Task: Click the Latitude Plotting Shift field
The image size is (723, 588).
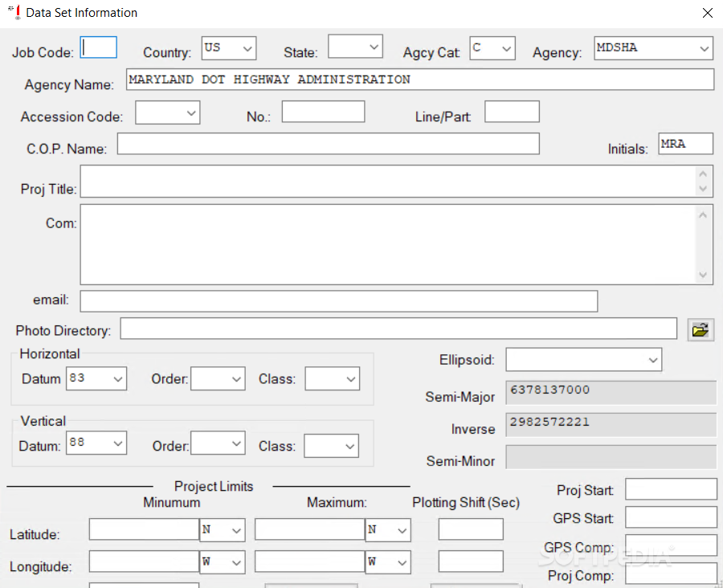Action: click(471, 529)
